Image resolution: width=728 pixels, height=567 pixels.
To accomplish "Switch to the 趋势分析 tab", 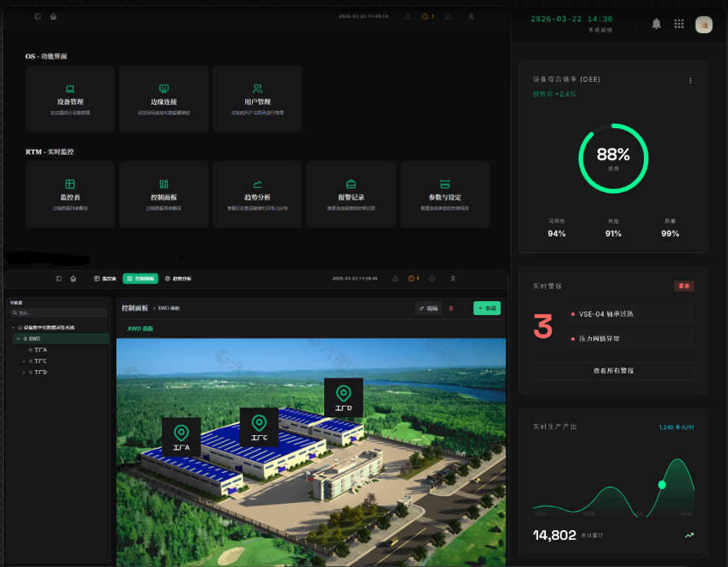I will (178, 279).
